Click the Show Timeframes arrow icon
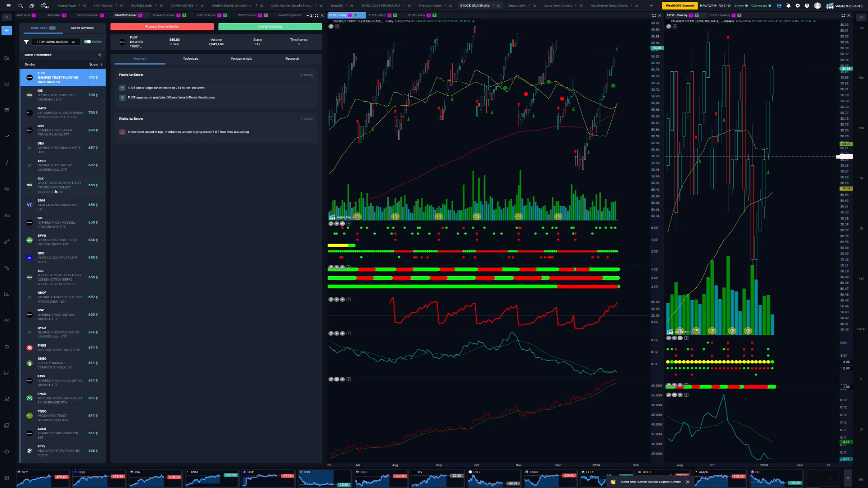The width and height of the screenshot is (868, 488). coord(99,55)
